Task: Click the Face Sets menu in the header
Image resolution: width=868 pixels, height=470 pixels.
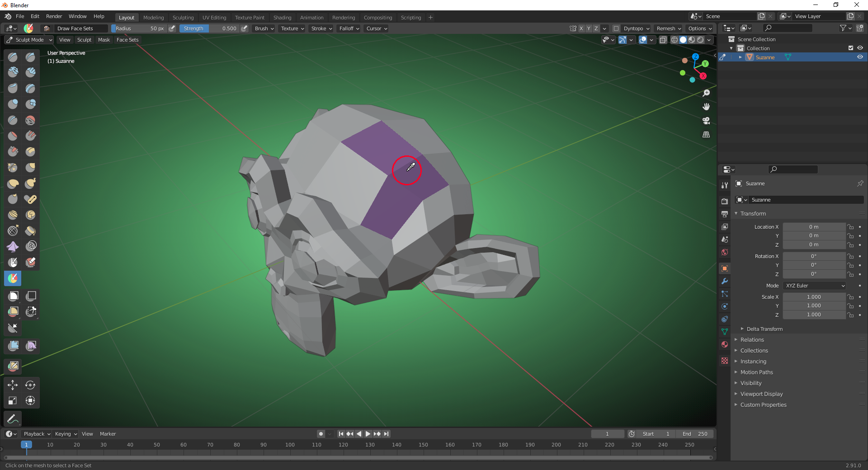Action: pyautogui.click(x=127, y=40)
